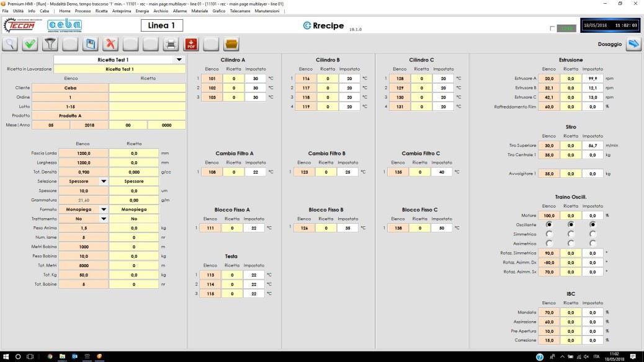Click the Cliente Elenco field showing Ceba

tap(70, 88)
